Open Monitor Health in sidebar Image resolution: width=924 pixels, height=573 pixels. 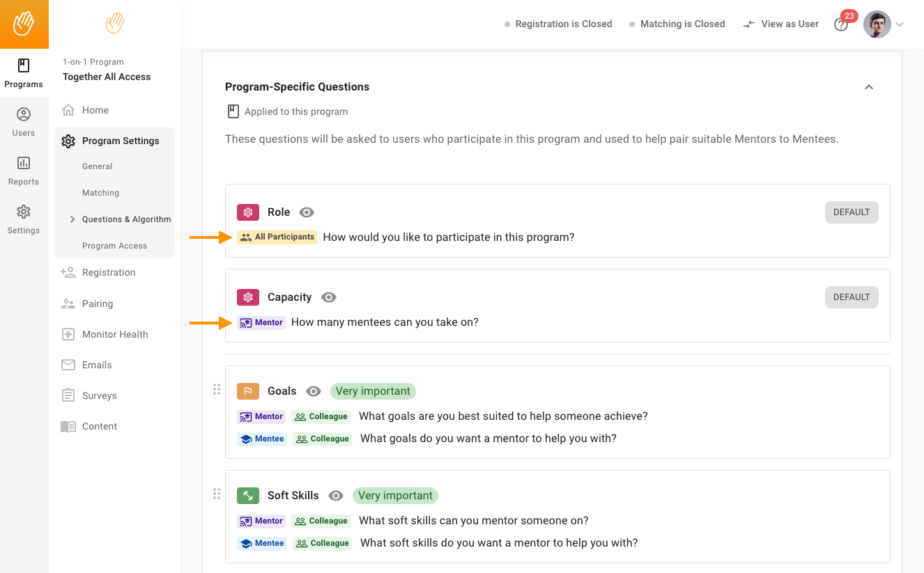(x=114, y=334)
